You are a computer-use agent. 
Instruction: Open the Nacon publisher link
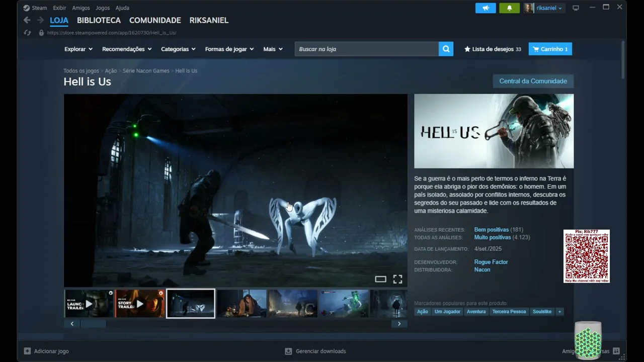click(482, 269)
